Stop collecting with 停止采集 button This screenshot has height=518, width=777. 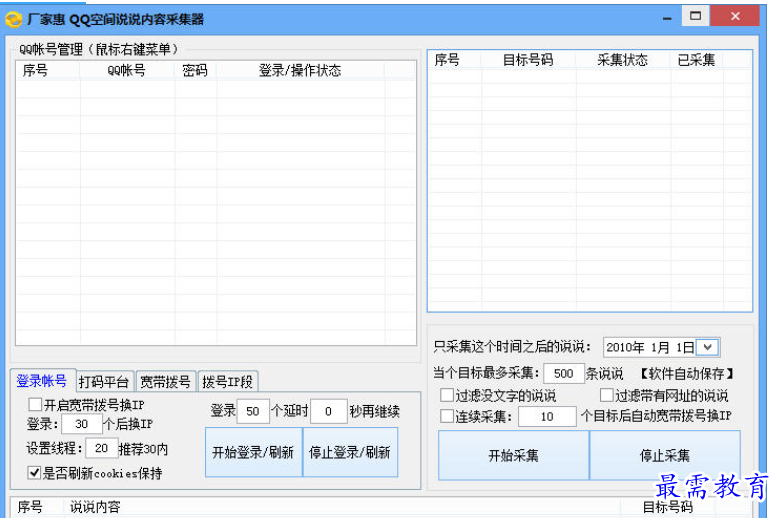click(665, 455)
